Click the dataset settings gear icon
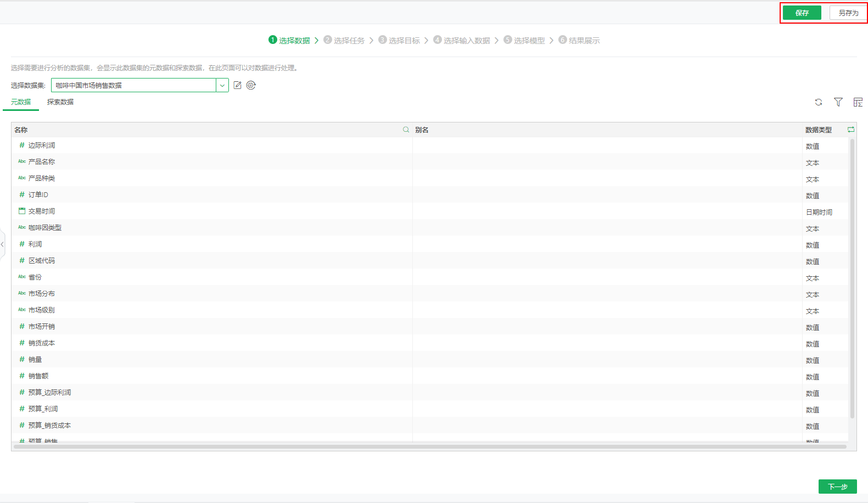The width and height of the screenshot is (868, 503). click(251, 85)
